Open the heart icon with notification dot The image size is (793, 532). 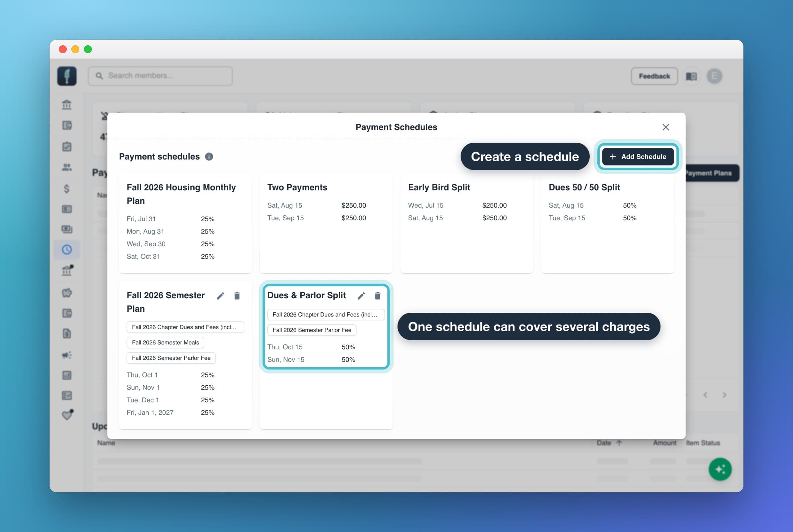[x=67, y=415]
